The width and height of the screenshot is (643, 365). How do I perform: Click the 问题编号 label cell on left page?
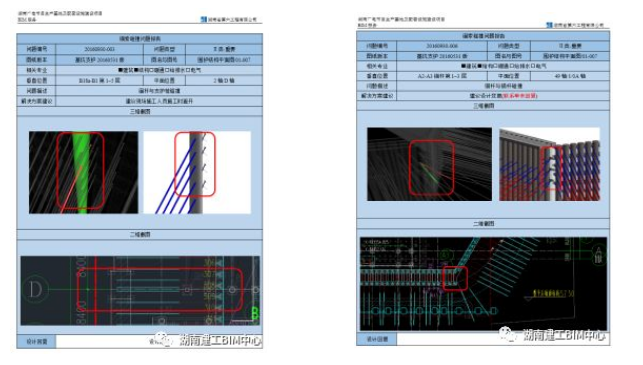36,49
